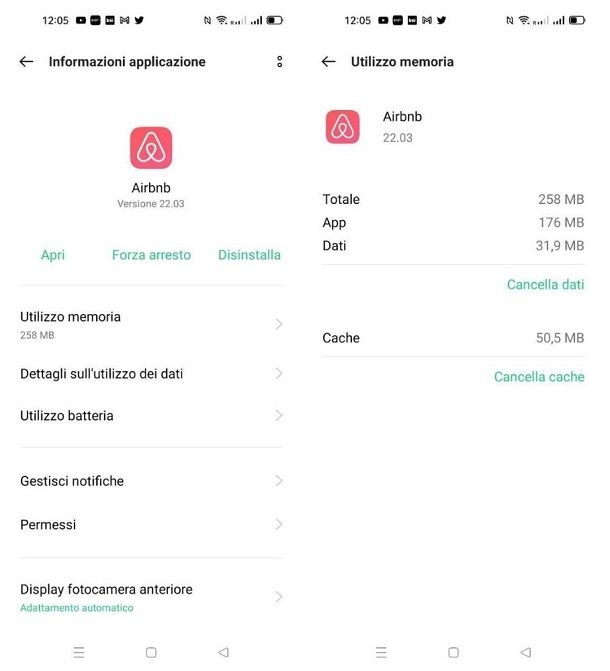This screenshot has width=610, height=671.
Task: Tap the Airbnb icon in Utilizzo memoria
Action: pyautogui.click(x=342, y=127)
